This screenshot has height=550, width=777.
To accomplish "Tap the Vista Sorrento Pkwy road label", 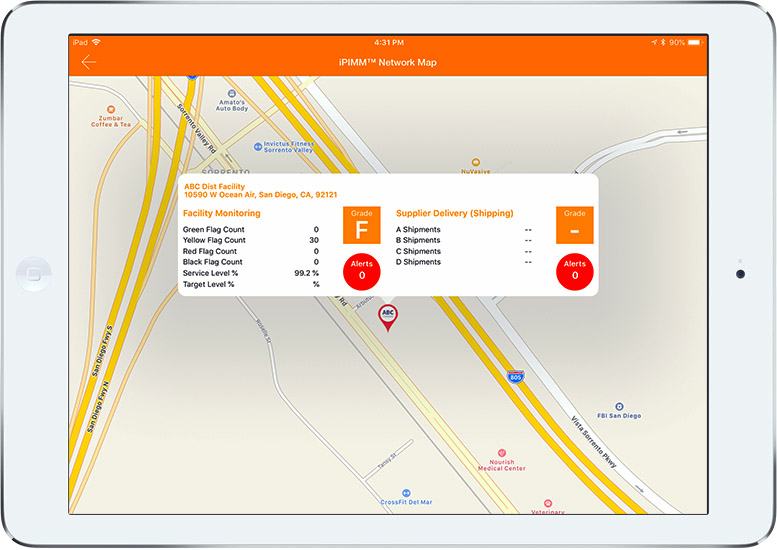I will coord(594,442).
